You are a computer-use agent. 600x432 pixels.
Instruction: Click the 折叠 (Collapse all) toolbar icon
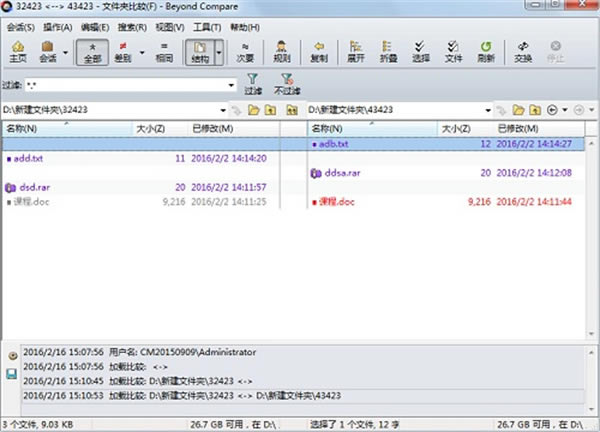coord(389,50)
